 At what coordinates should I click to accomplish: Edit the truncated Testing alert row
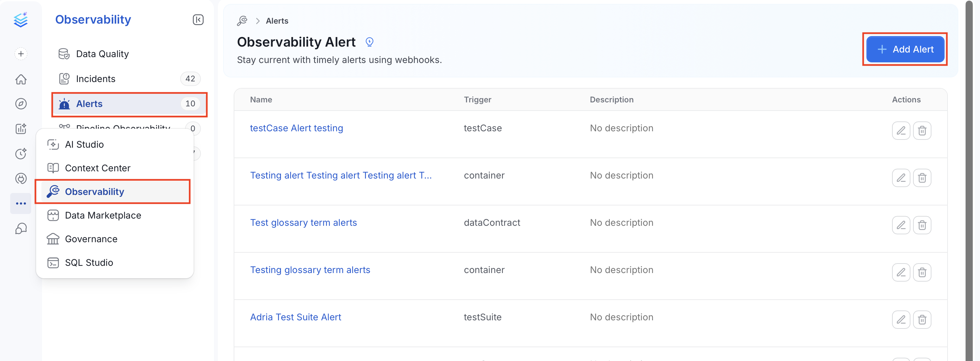pyautogui.click(x=901, y=178)
